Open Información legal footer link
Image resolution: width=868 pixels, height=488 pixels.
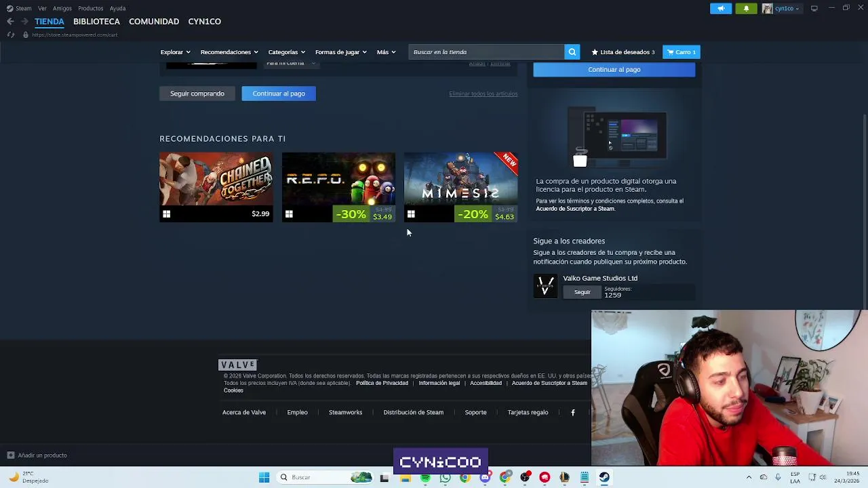(x=439, y=383)
